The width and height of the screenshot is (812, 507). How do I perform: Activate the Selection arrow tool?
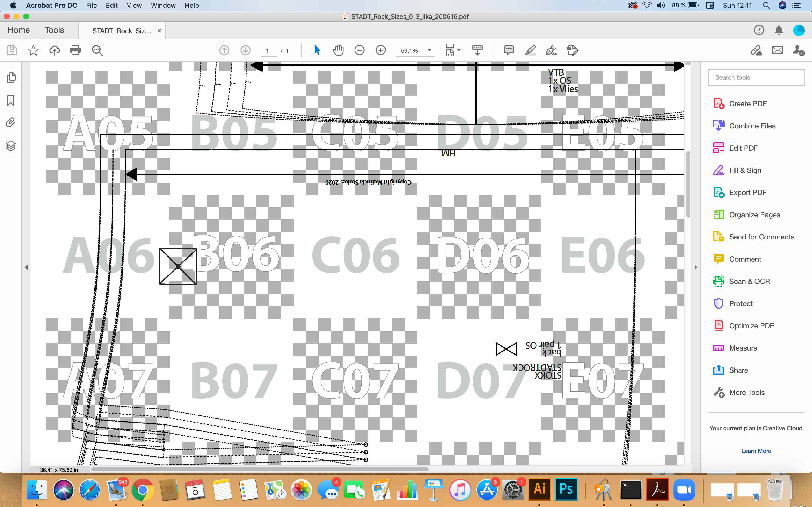317,51
